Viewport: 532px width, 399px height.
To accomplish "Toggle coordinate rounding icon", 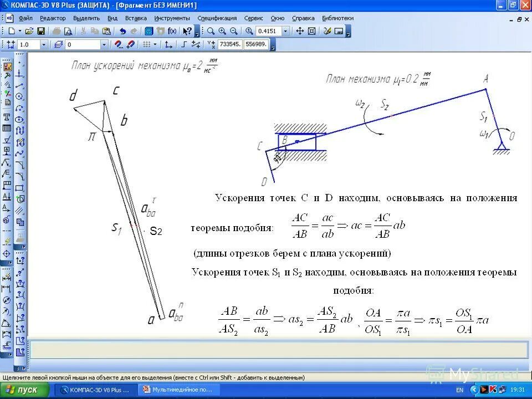I will point(196,44).
